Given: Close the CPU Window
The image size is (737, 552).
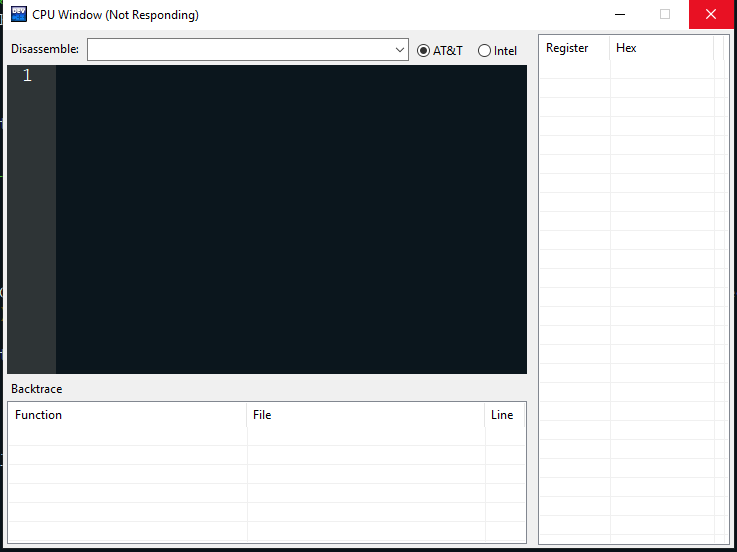Looking at the screenshot, I should [x=711, y=15].
